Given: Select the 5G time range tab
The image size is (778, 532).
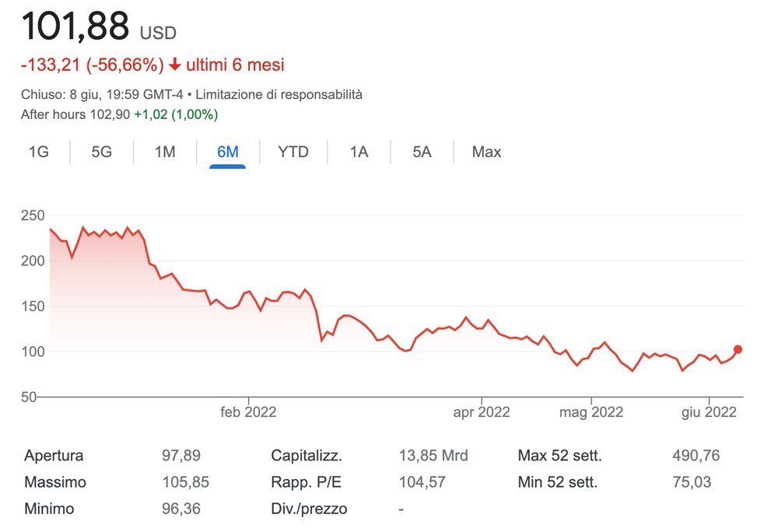Looking at the screenshot, I should (x=102, y=152).
